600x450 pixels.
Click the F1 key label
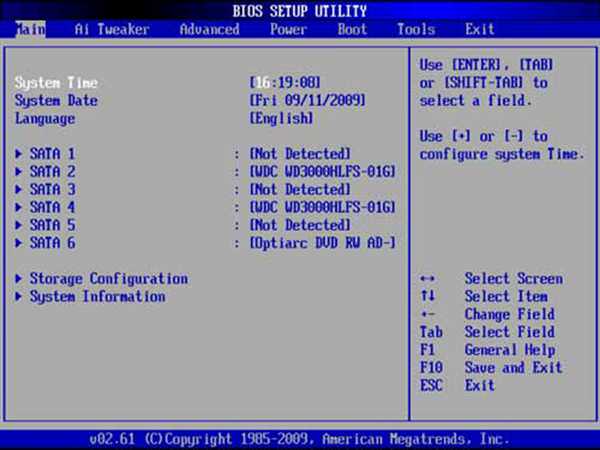[427, 350]
